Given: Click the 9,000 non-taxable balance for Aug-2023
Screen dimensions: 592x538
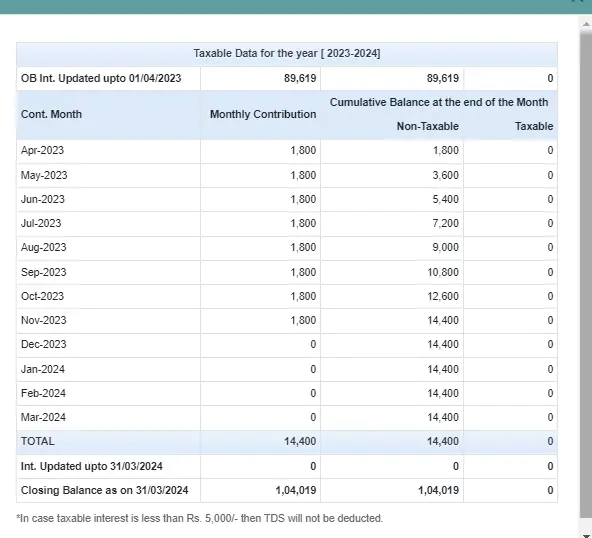Looking at the screenshot, I should (x=446, y=247).
